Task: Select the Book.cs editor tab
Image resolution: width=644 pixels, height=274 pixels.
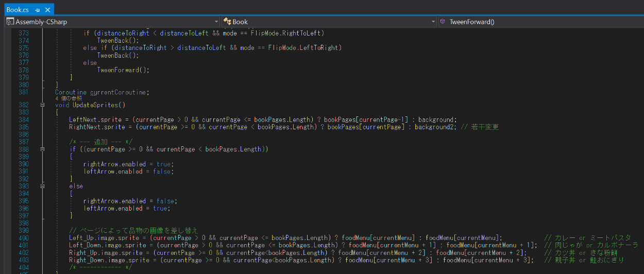Action: click(18, 9)
